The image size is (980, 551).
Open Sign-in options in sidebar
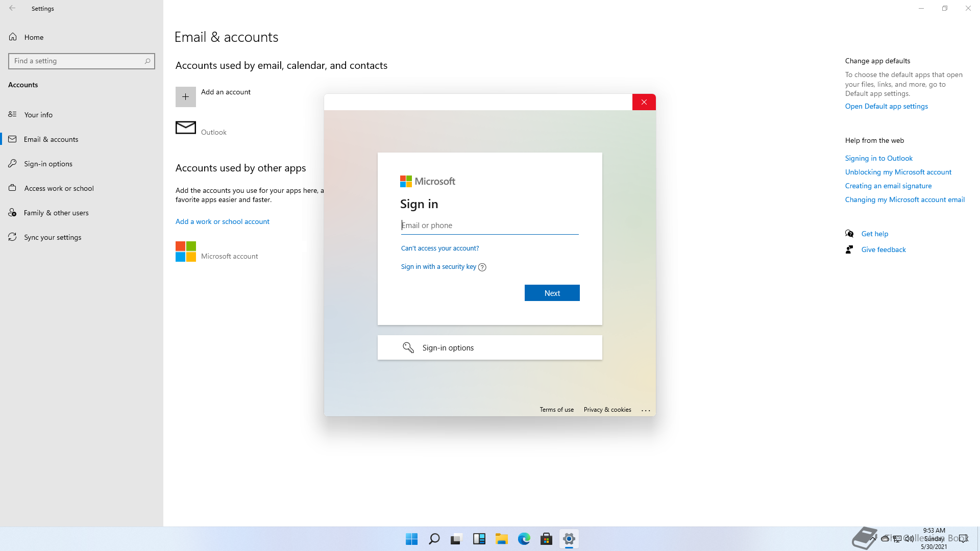coord(82,164)
